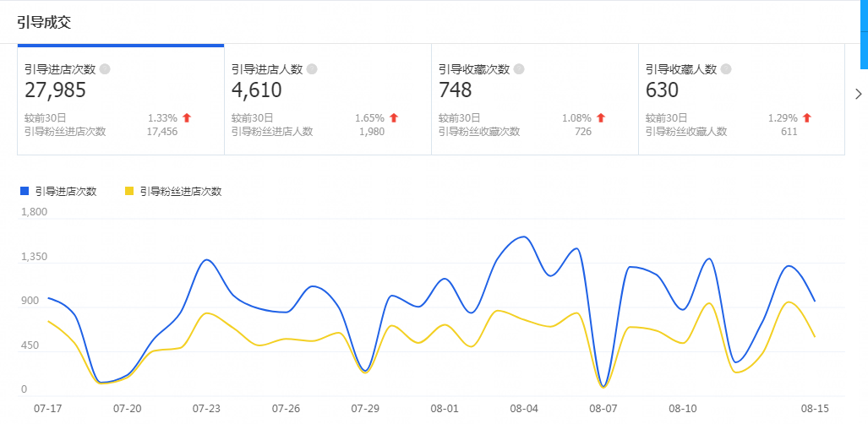Click the 07-17 x-axis date
The width and height of the screenshot is (868, 424).
pyautogui.click(x=47, y=409)
